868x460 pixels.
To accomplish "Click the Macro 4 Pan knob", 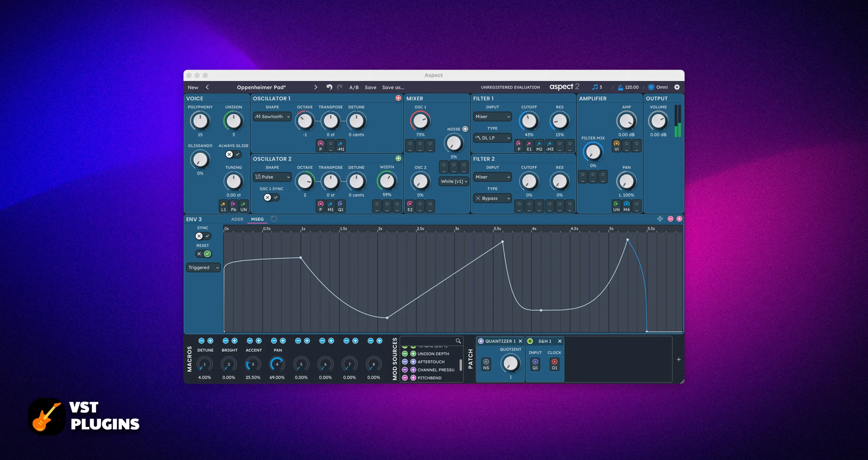I will pos(277,364).
